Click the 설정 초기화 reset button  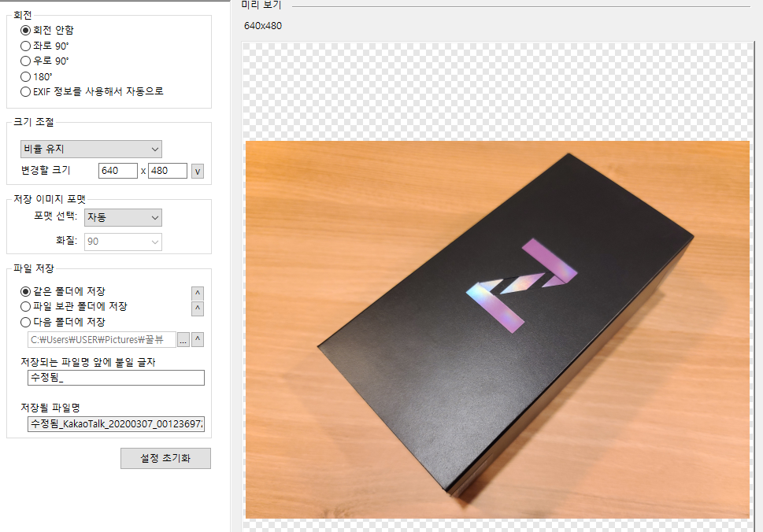pyautogui.click(x=165, y=459)
